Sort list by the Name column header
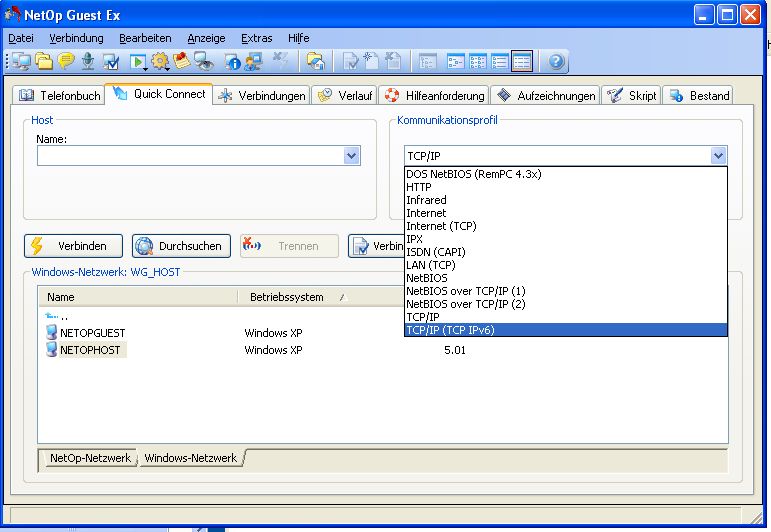The width and height of the screenshot is (771, 532). coord(138,297)
